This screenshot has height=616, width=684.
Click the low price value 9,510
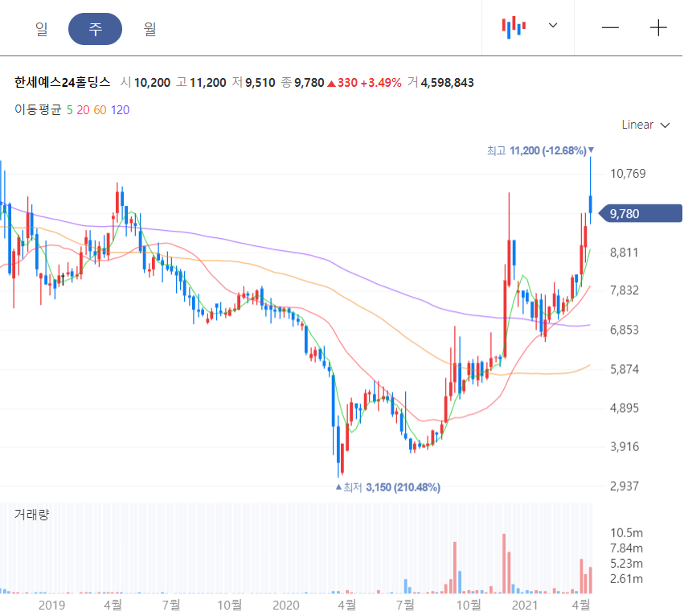click(260, 83)
